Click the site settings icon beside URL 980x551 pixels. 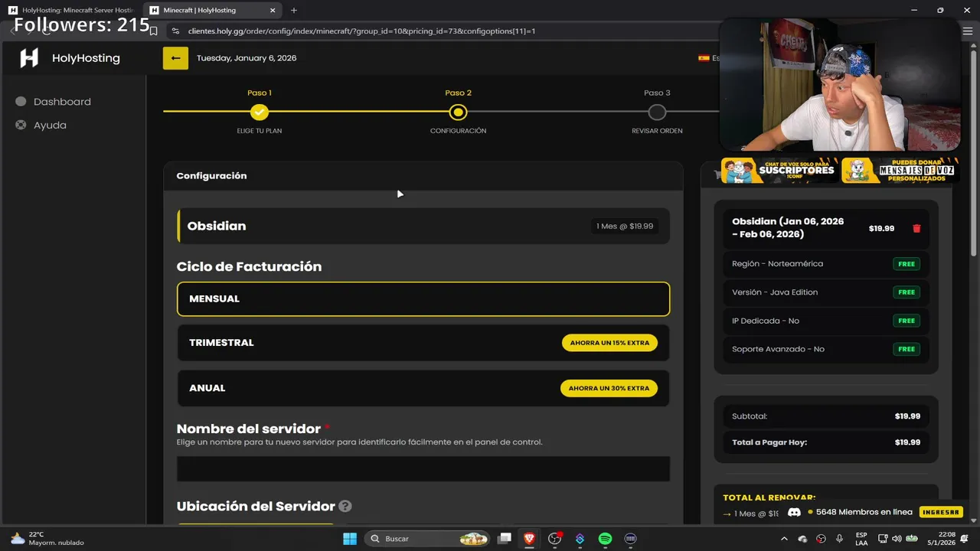175,31
